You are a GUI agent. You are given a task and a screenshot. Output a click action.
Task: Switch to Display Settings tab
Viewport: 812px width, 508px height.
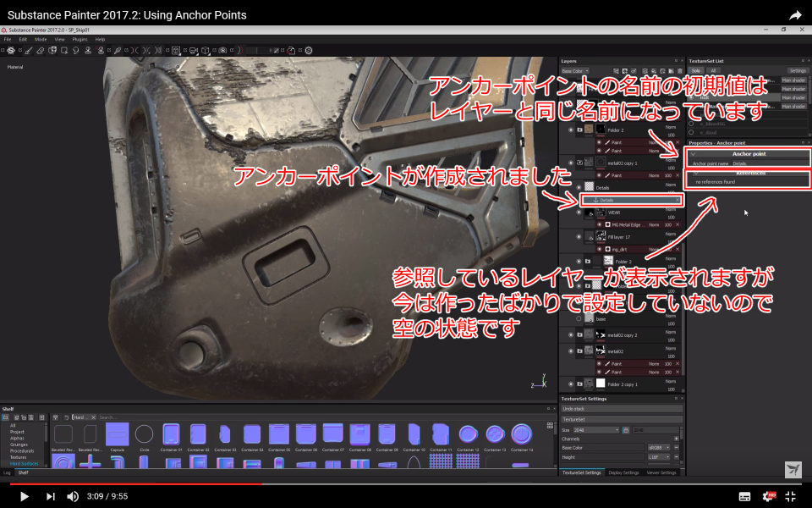[x=623, y=472]
